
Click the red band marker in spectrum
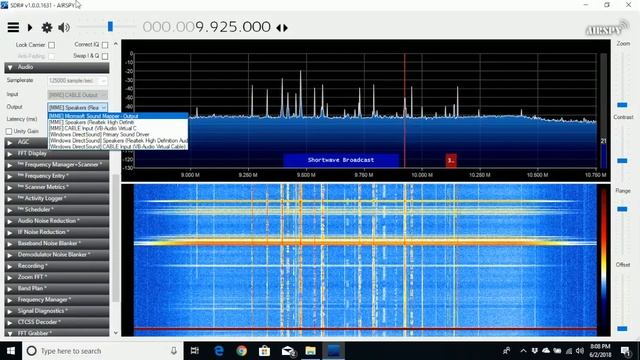(x=451, y=160)
